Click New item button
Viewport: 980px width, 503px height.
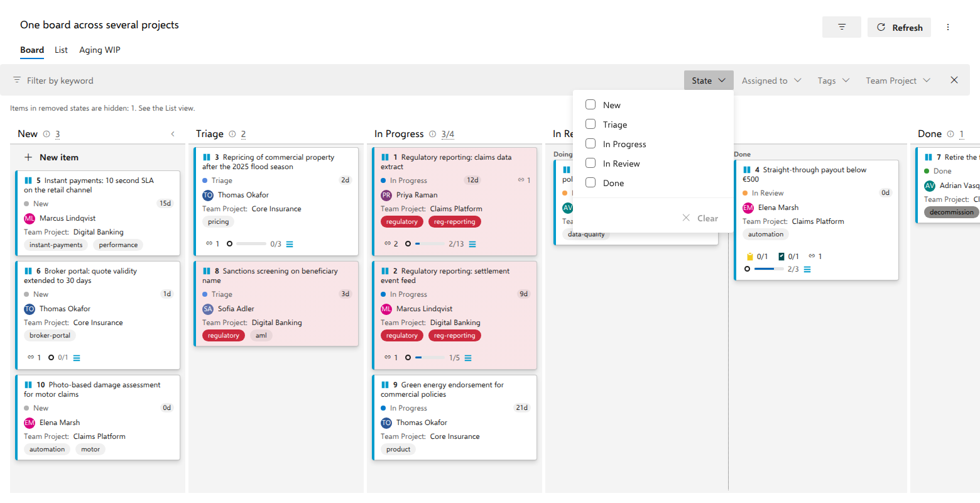pyautogui.click(x=52, y=157)
